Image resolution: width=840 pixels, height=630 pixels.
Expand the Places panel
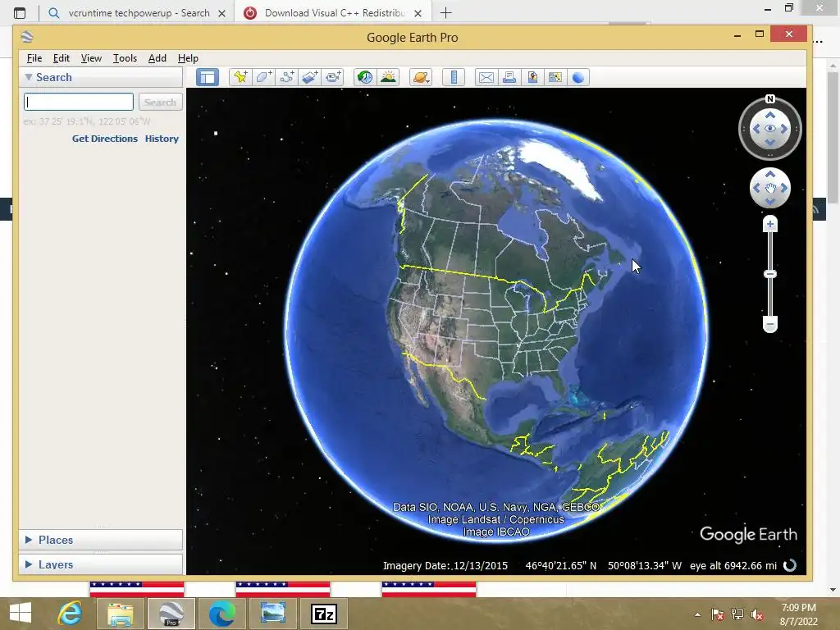pos(29,540)
